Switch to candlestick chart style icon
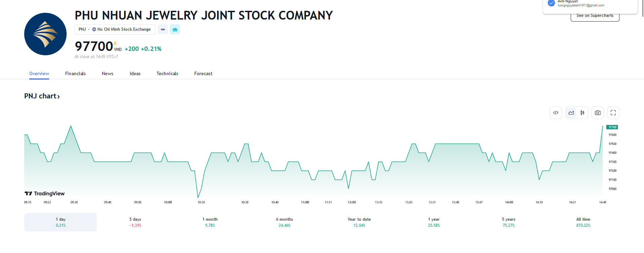 pyautogui.click(x=582, y=113)
